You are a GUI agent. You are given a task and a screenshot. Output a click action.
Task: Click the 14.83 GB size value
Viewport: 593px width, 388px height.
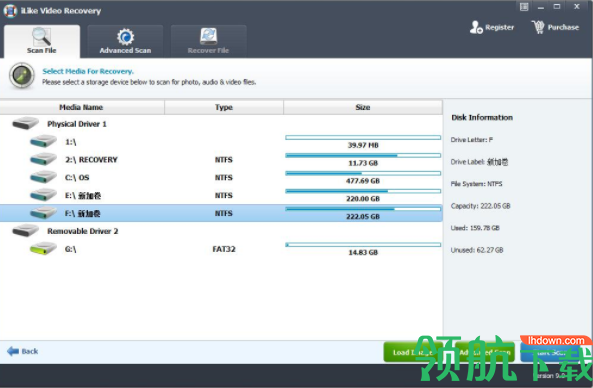pos(363,252)
